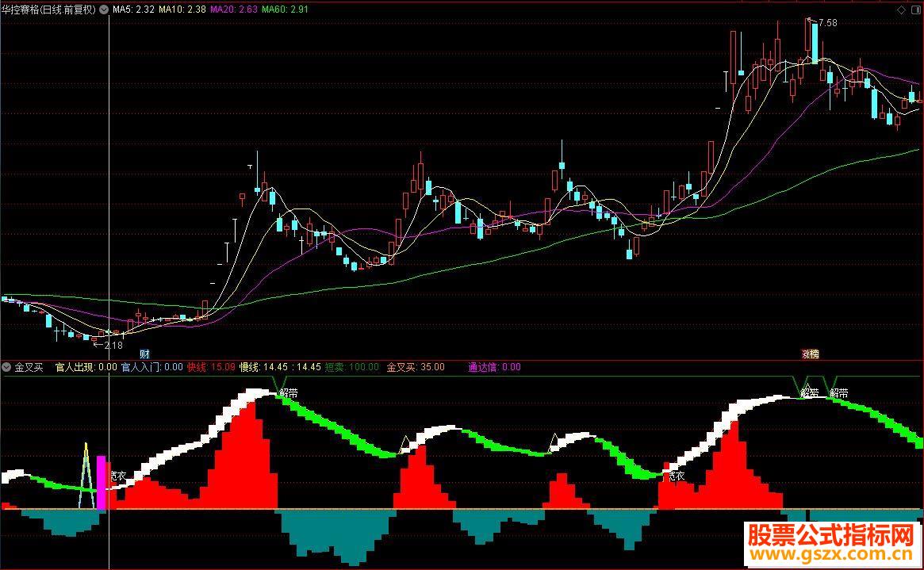Select the MA20: 2.63 label
Screen dimensions: 924x570
[233, 10]
